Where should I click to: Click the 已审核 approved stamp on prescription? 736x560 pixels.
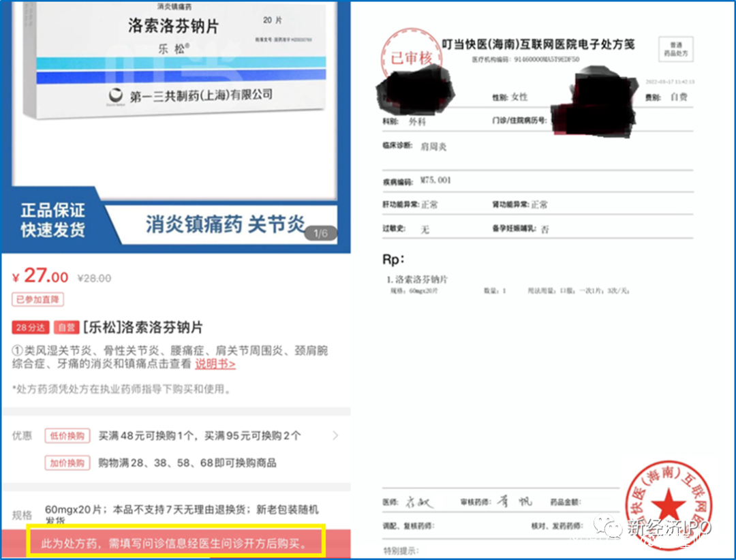click(x=411, y=58)
